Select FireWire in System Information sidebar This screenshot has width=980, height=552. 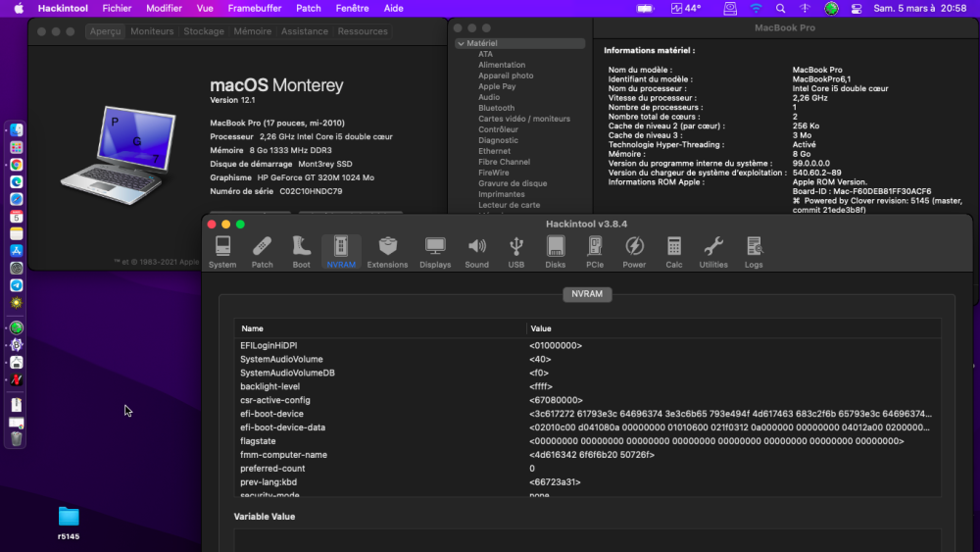click(x=494, y=173)
